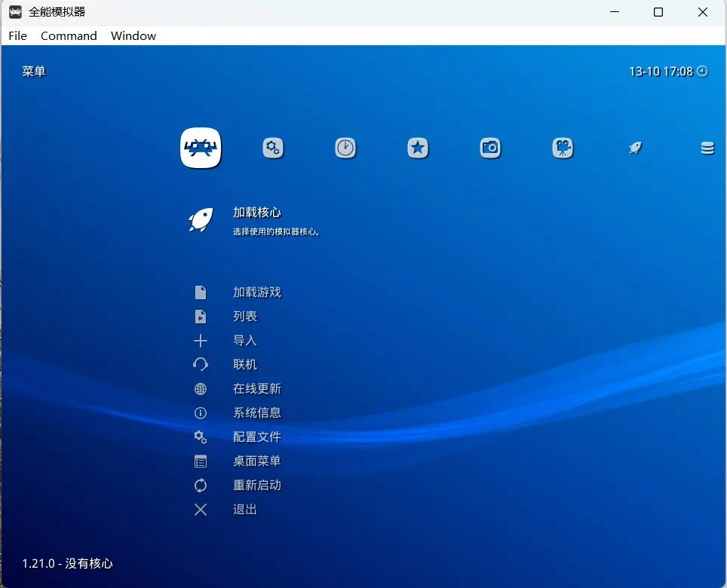Screen dimensions: 727x588
Task: Open the Favorites star icon tab
Action: [418, 148]
